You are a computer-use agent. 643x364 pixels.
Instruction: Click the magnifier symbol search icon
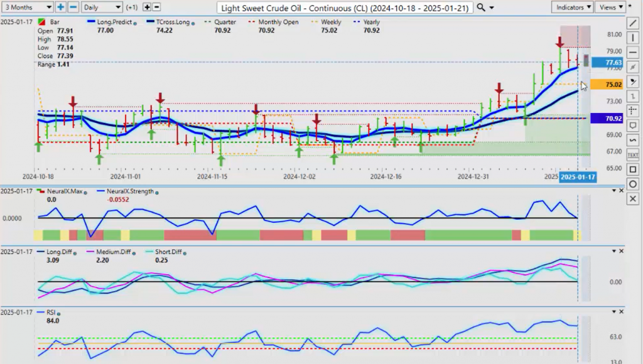481,8
